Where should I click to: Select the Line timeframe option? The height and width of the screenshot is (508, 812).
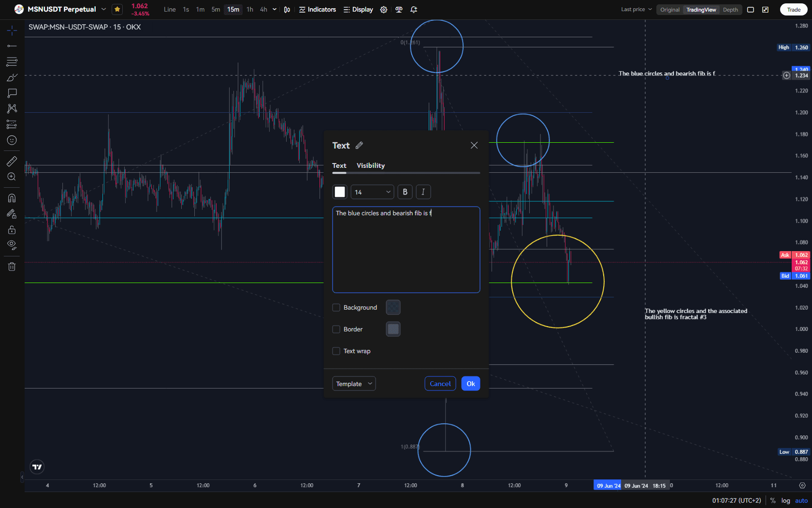point(170,10)
